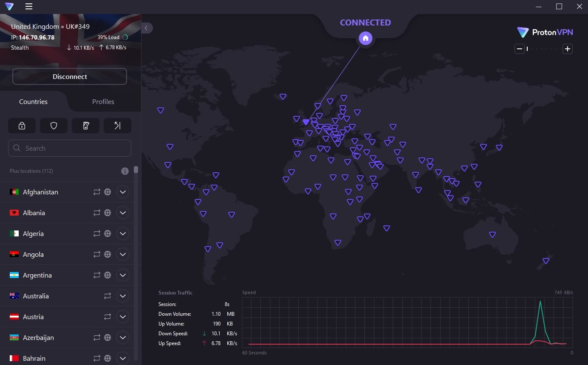The height and width of the screenshot is (365, 588).
Task: Switch to the Profiles tab
Action: pyautogui.click(x=103, y=102)
